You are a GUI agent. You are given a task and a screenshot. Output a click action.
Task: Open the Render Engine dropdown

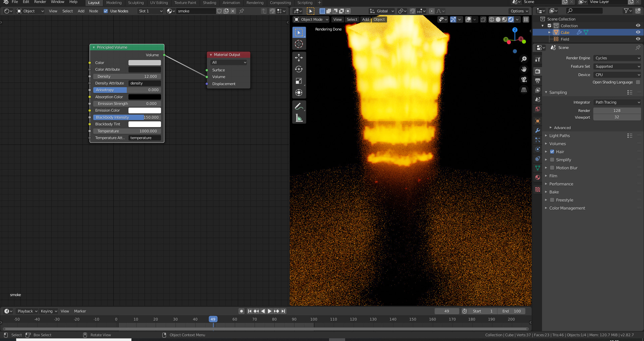617,58
